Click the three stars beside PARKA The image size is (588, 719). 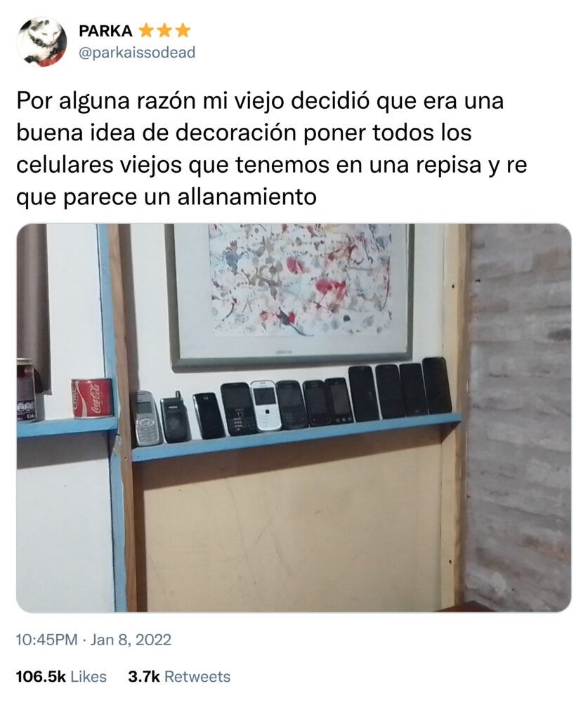click(164, 31)
